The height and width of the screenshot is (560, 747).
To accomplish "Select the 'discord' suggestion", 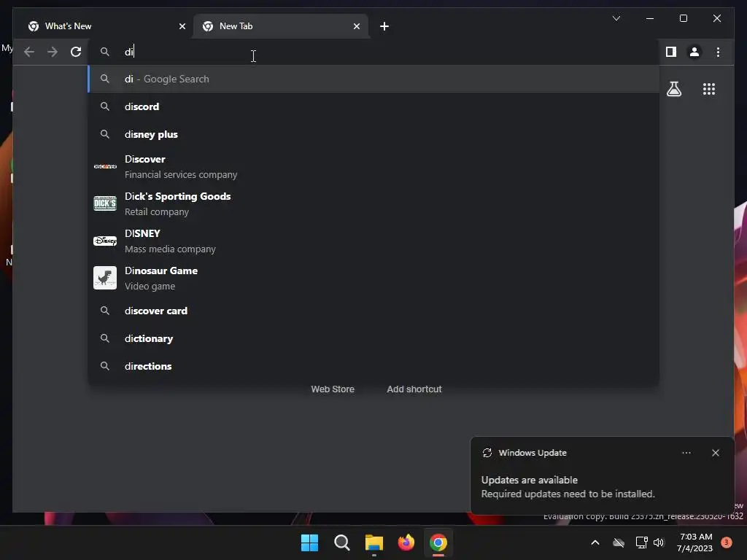I will tap(374, 106).
